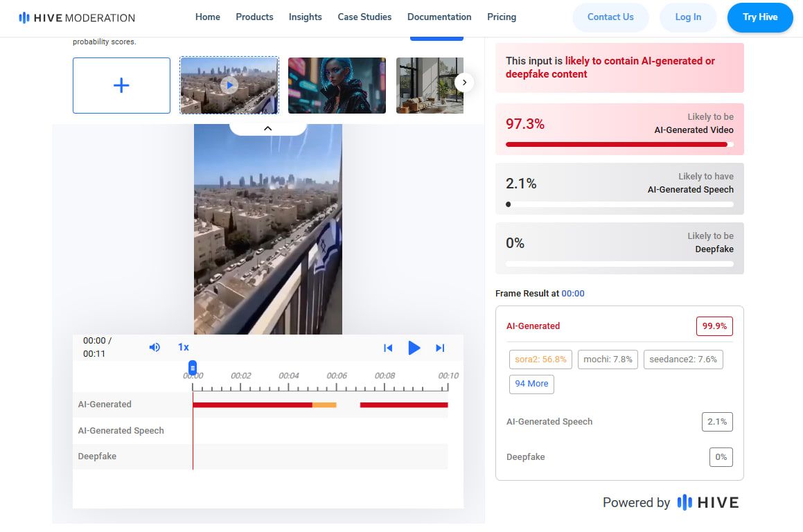The image size is (803, 532).
Task: Click the 00:00 frame result timestamp link
Action: (573, 293)
